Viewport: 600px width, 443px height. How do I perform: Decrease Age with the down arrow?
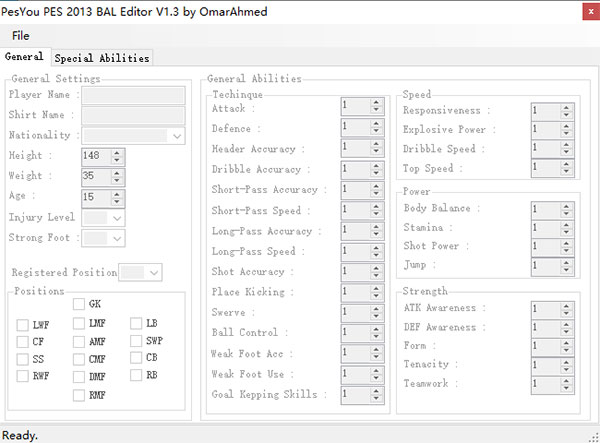(x=117, y=201)
